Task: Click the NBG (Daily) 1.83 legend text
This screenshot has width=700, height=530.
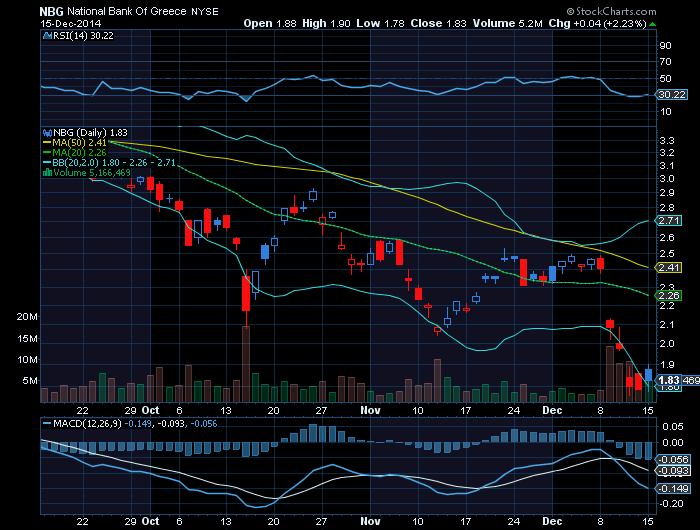Action: pyautogui.click(x=90, y=133)
